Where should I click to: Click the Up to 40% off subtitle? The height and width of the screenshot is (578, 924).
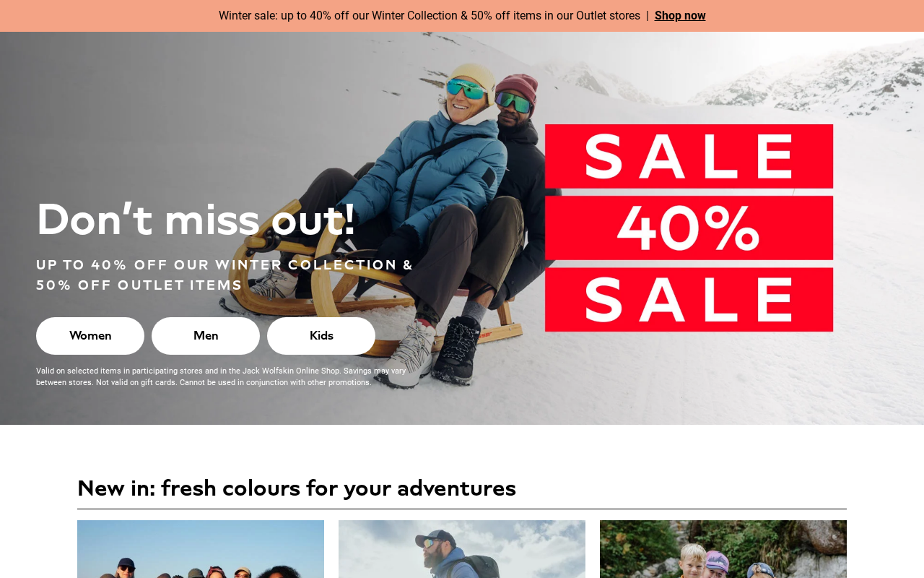coord(225,275)
